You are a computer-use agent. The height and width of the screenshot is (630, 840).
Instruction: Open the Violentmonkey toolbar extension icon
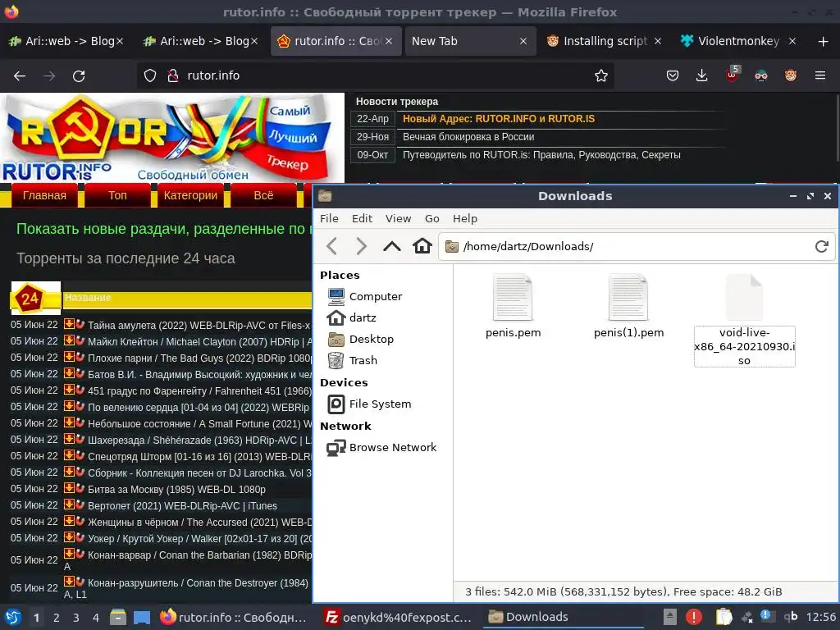coord(791,75)
